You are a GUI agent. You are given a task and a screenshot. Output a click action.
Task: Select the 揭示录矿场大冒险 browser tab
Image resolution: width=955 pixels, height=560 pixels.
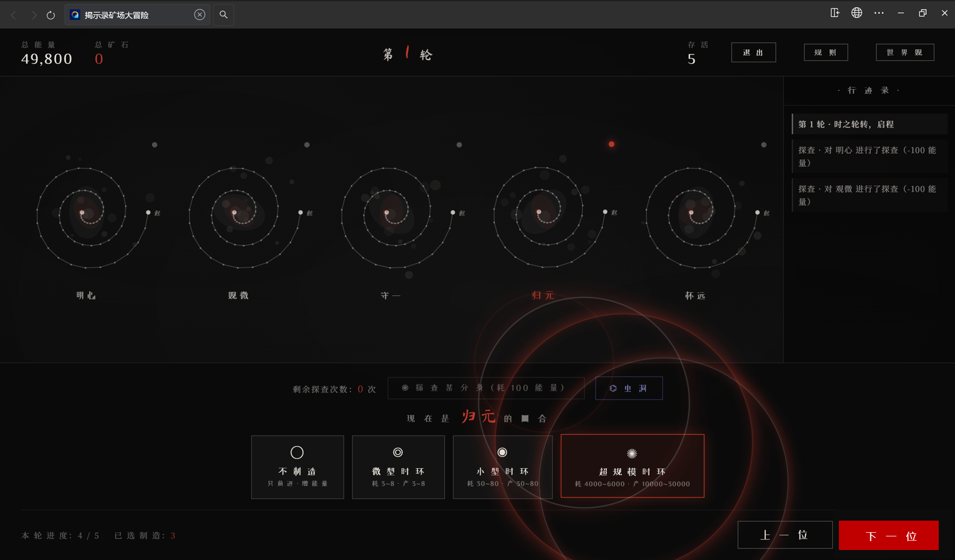pyautogui.click(x=137, y=15)
